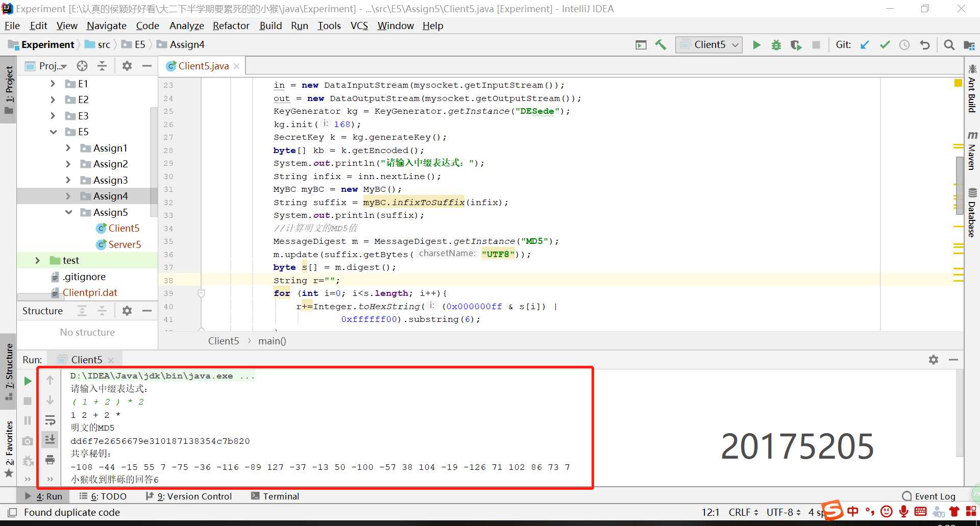Toggle tool window bars in the status bar
980x526 pixels.
click(12, 512)
